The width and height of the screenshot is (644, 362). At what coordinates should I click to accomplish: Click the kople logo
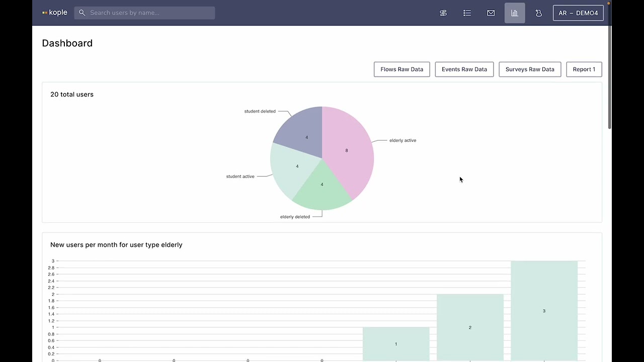coord(55,13)
